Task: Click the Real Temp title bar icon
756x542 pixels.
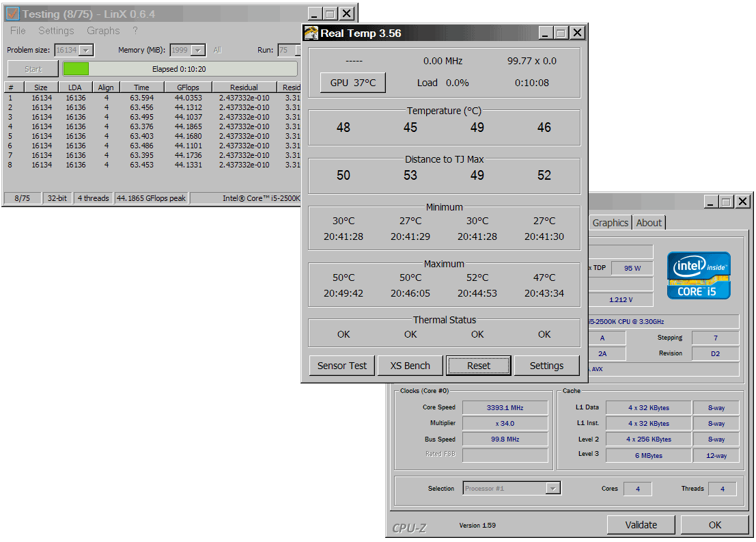Action: [311, 33]
